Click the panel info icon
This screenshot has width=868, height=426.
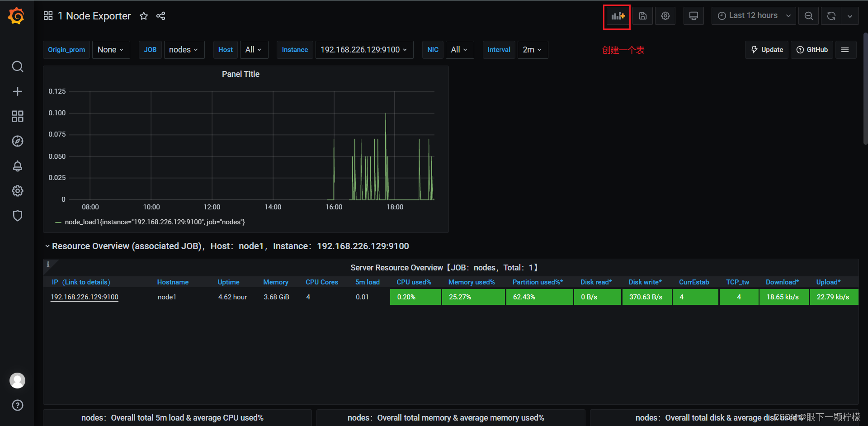pyautogui.click(x=48, y=264)
